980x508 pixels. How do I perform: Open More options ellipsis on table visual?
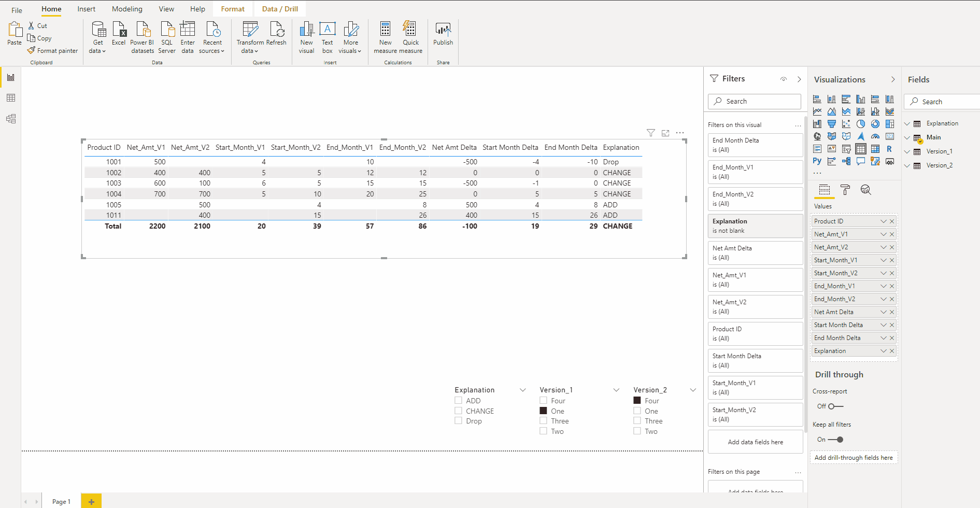[680, 133]
